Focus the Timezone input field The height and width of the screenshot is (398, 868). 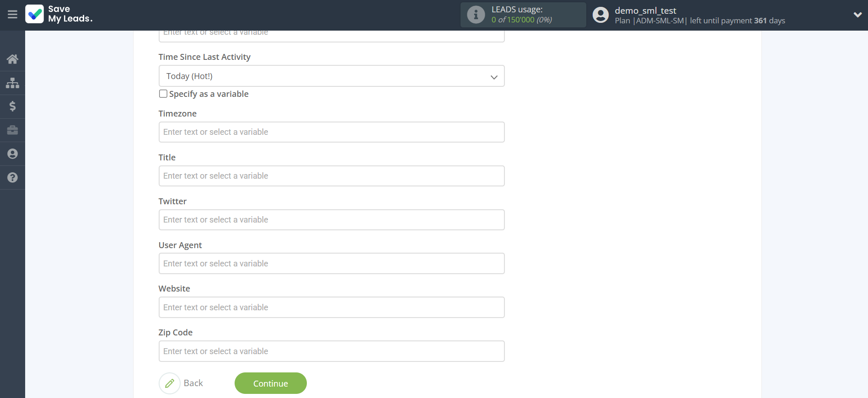[x=331, y=132]
